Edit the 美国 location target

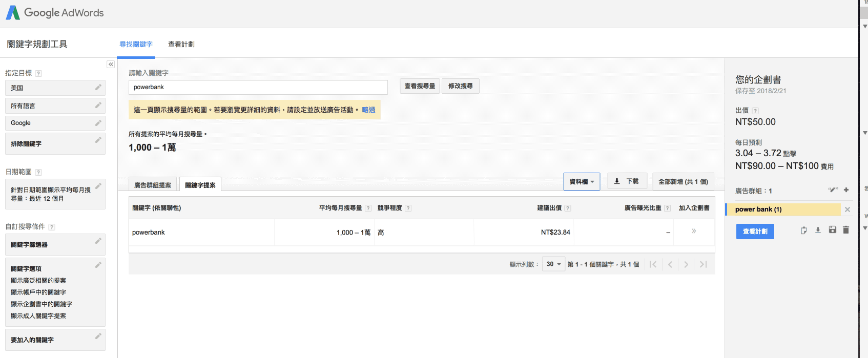(x=98, y=88)
